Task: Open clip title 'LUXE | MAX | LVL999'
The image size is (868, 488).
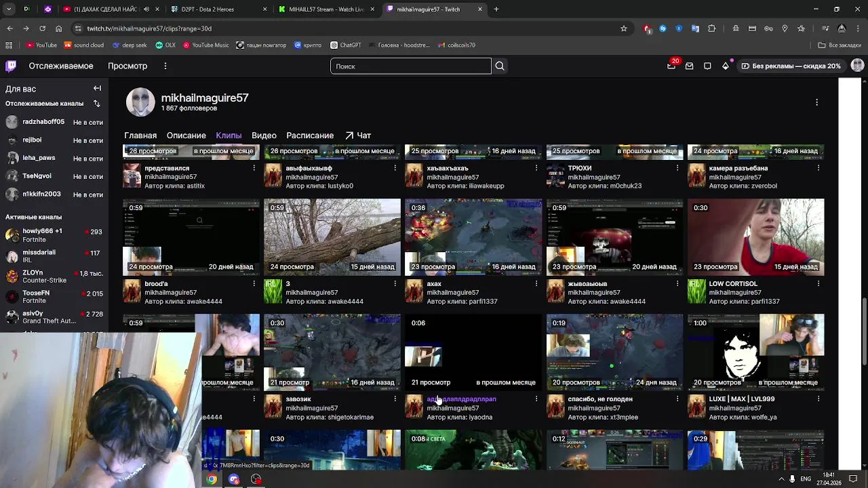Action: click(x=742, y=399)
